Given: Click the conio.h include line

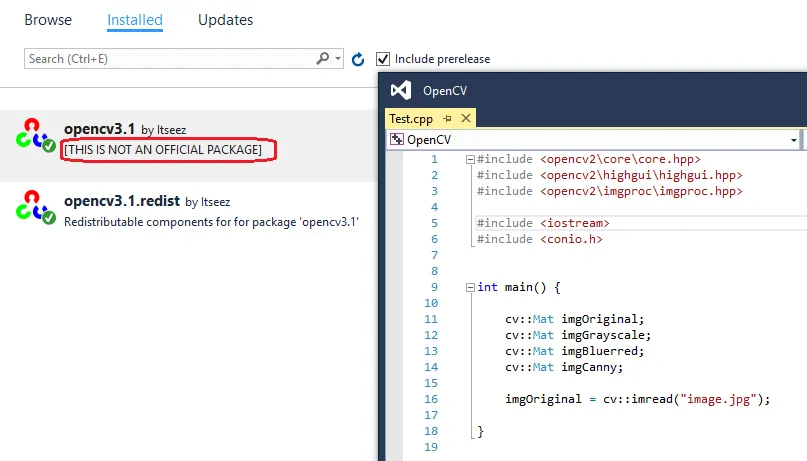Looking at the screenshot, I should [539, 239].
